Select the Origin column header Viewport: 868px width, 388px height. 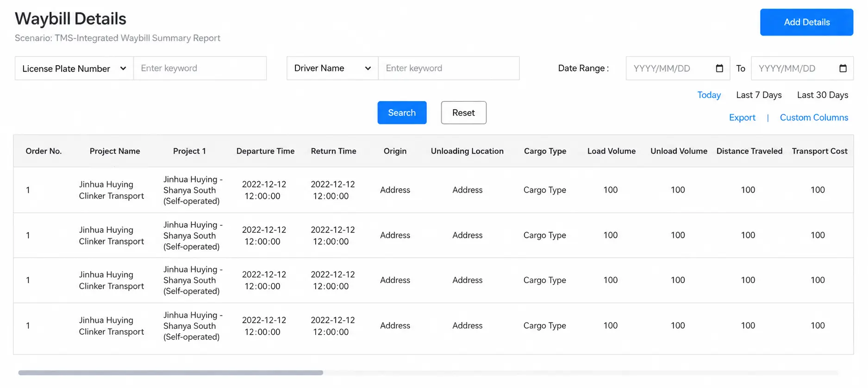[x=395, y=151]
